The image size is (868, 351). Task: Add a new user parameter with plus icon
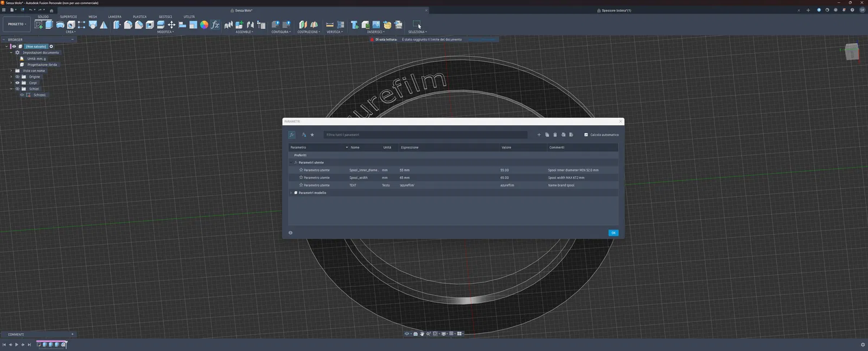[539, 135]
